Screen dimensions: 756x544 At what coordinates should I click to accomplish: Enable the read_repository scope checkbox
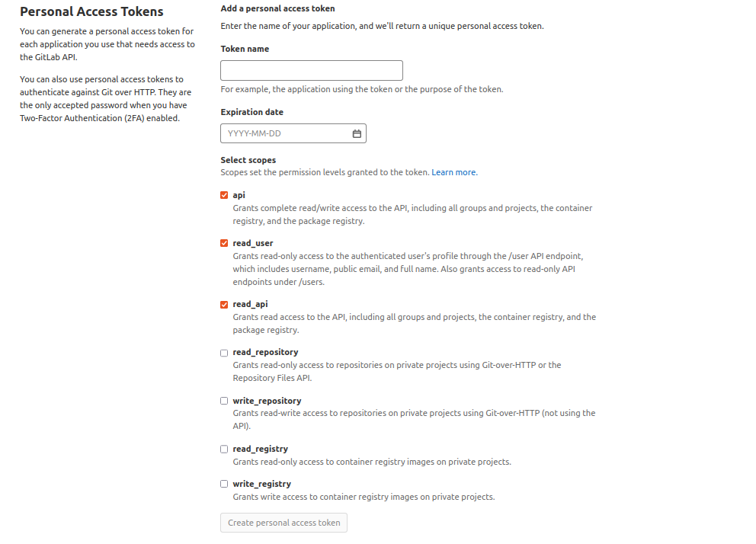coord(224,353)
